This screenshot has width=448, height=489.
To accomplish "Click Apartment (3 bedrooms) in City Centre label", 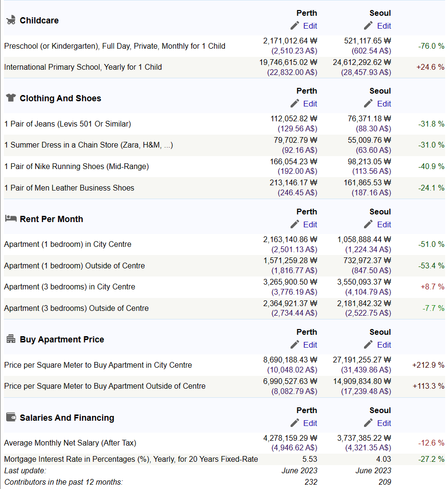I will click(70, 287).
